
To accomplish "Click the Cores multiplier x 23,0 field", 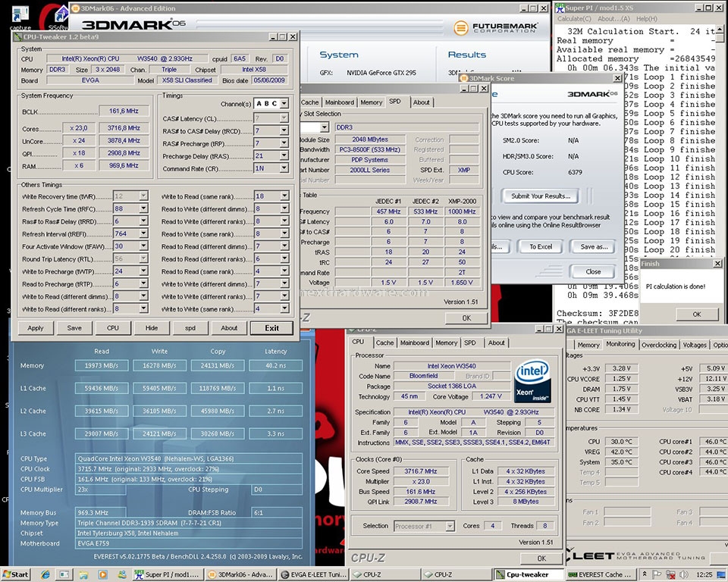I will (x=78, y=128).
